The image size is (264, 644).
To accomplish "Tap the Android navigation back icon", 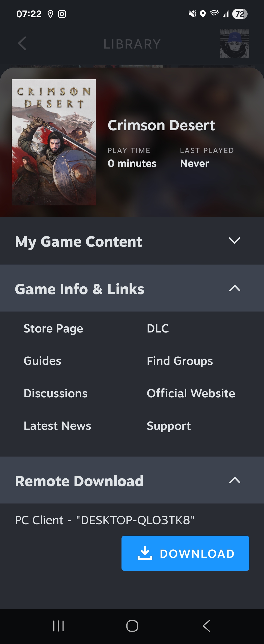I will click(x=206, y=626).
